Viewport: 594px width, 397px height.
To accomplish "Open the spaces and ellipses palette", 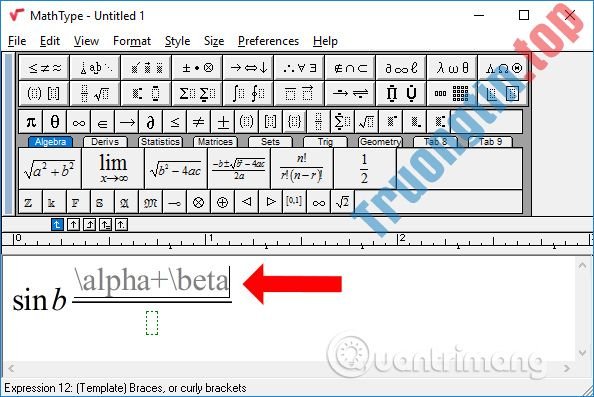I will click(x=95, y=68).
